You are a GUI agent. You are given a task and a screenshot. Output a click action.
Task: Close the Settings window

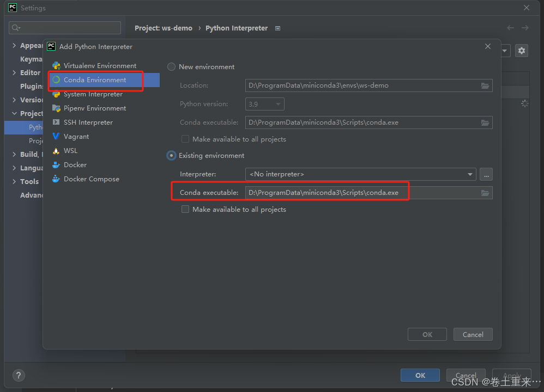527,8
